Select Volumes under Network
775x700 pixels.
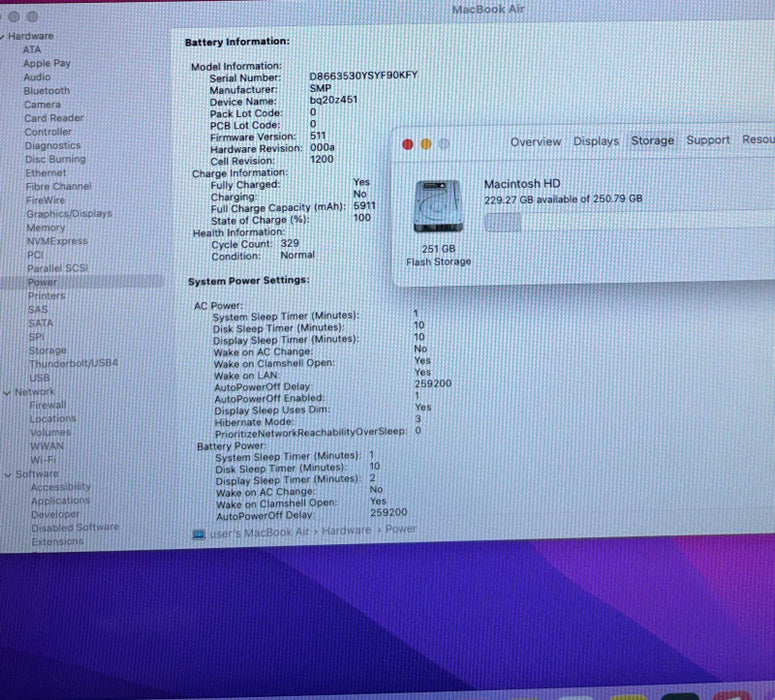50,432
